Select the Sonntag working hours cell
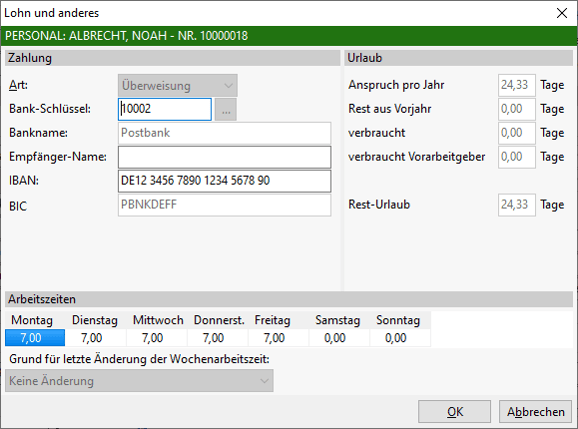 pos(400,338)
